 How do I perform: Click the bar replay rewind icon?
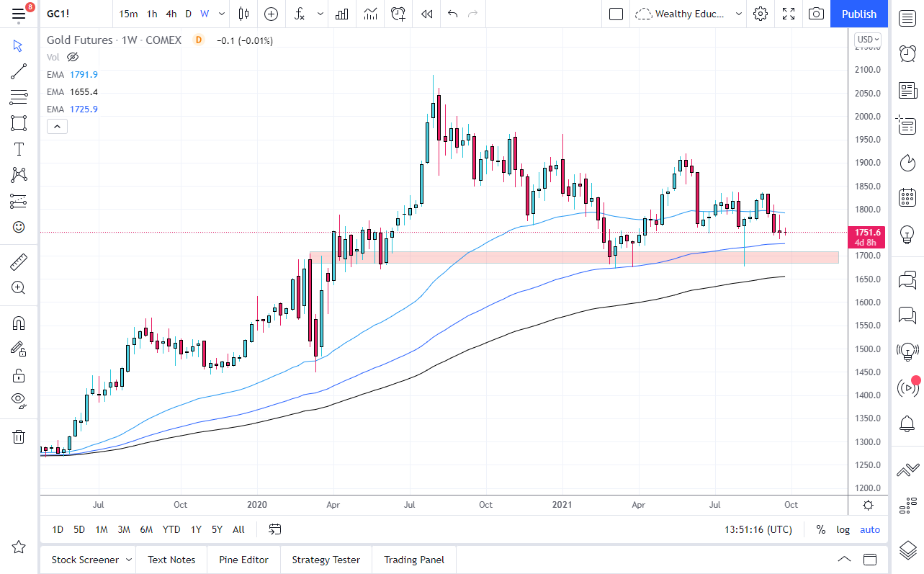pos(427,14)
